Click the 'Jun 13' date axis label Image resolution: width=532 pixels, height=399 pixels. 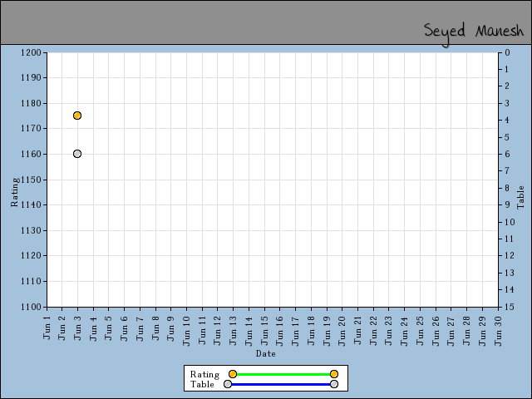tap(233, 331)
